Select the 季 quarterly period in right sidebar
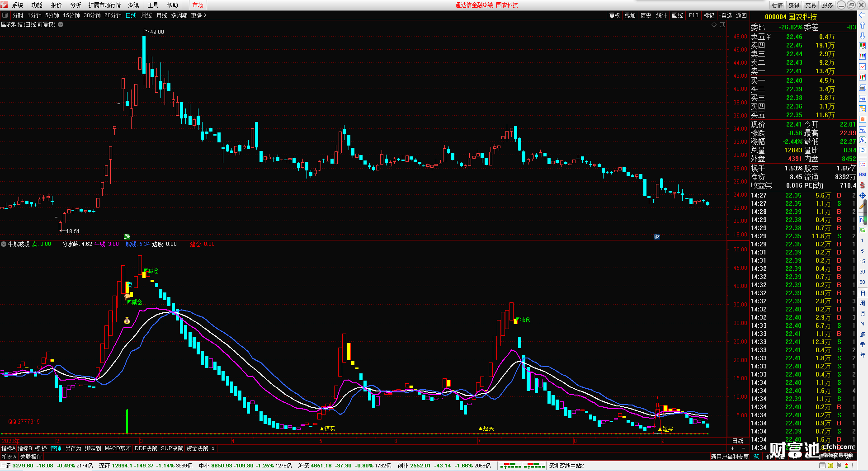 (x=862, y=344)
